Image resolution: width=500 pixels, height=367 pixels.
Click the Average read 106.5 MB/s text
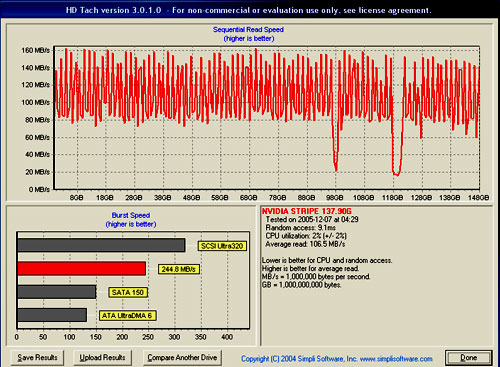(x=305, y=244)
